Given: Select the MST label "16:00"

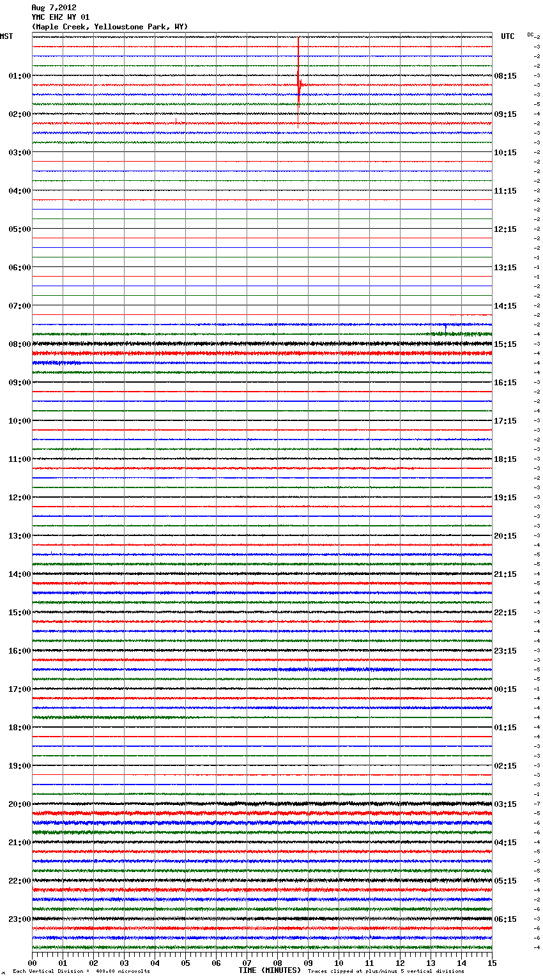Looking at the screenshot, I should pos(20,651).
